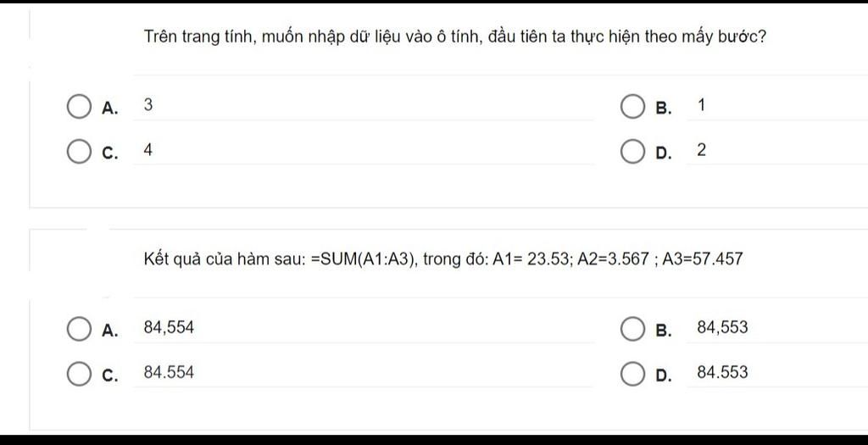Click answer value 4 in the first question
The width and height of the screenshot is (868, 445).
coord(147,150)
